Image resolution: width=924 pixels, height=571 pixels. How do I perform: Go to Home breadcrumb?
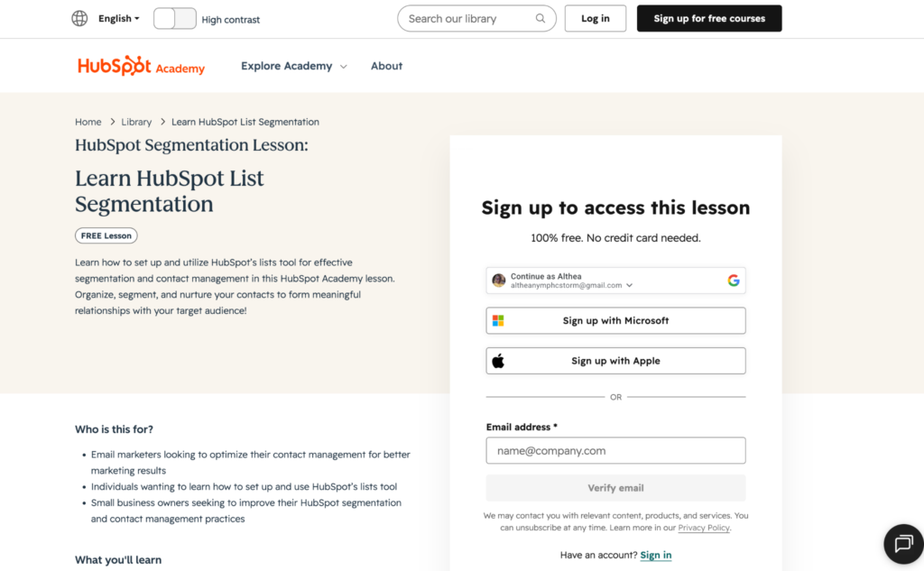point(88,122)
